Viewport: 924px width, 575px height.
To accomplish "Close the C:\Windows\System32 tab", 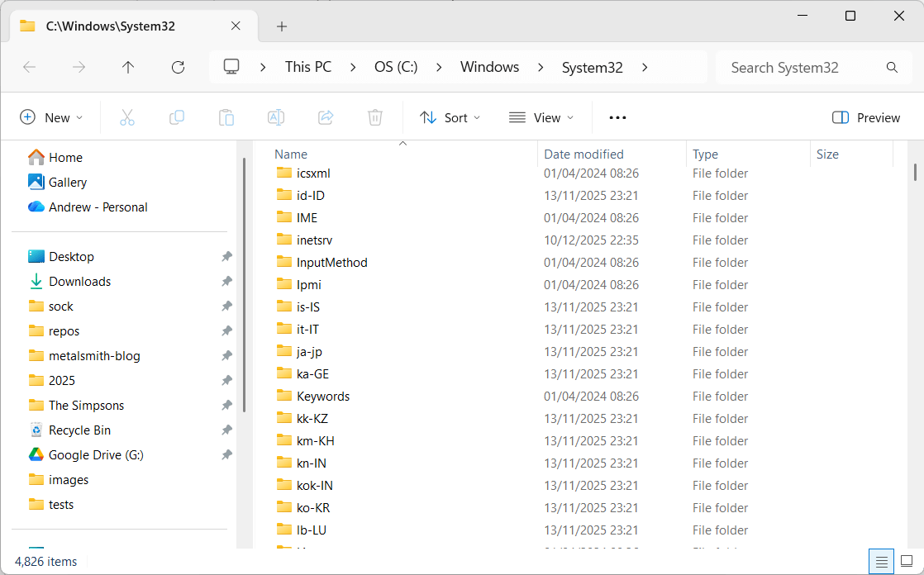I will [x=236, y=26].
